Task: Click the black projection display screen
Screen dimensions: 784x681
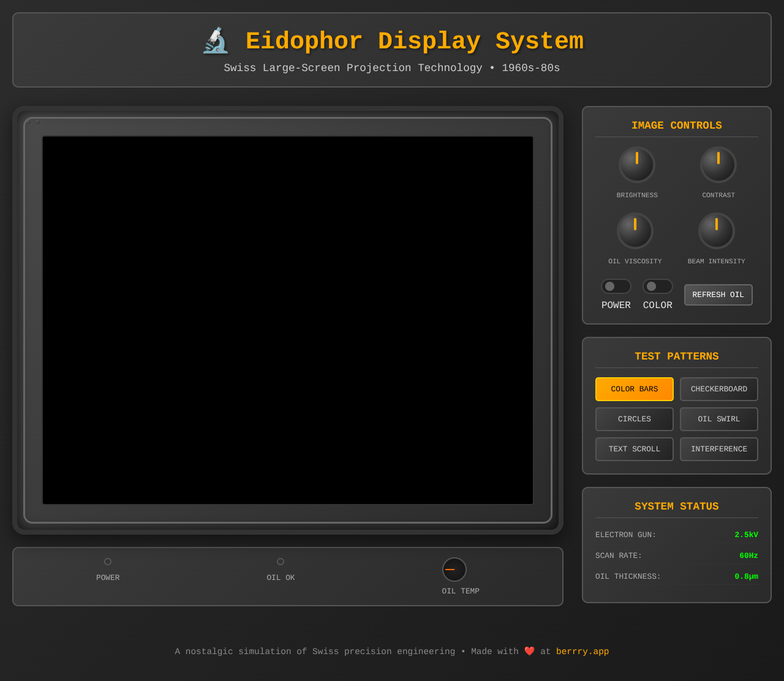Action: 287,319
